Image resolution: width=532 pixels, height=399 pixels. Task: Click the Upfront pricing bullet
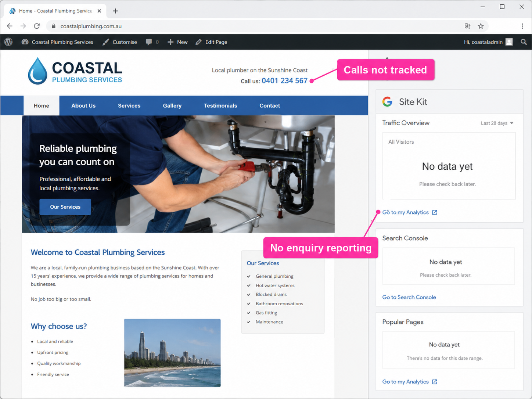coord(53,352)
